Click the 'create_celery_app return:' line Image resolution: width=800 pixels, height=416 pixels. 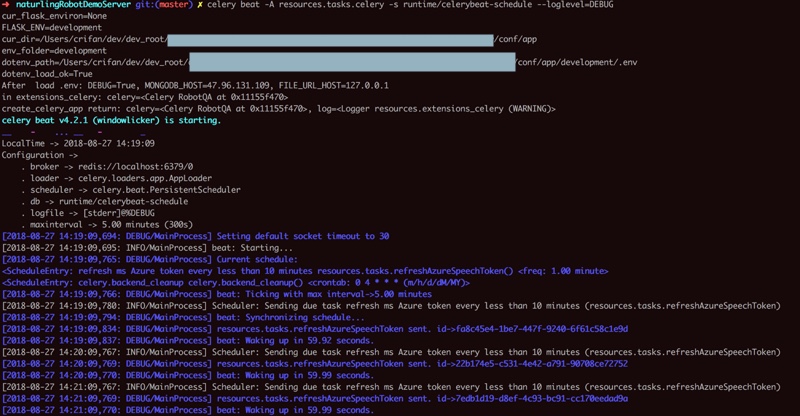[x=279, y=109]
